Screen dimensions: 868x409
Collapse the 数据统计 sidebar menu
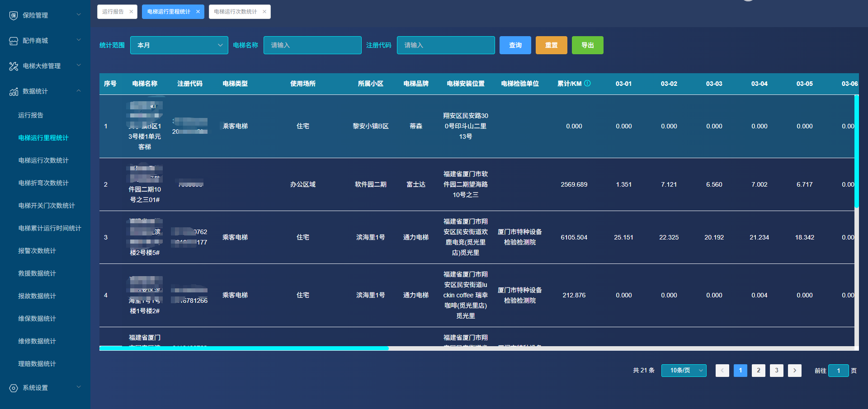(79, 91)
